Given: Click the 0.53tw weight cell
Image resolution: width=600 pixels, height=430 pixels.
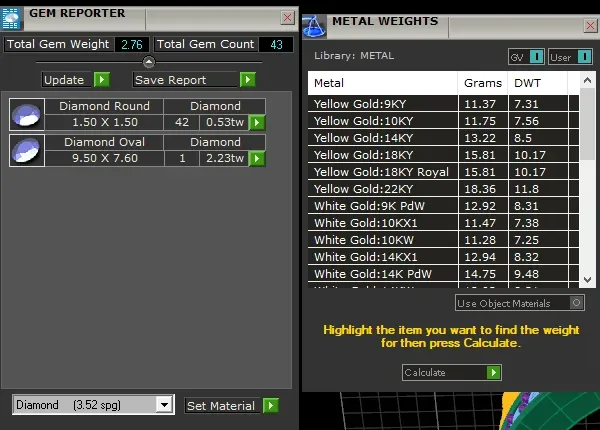Looking at the screenshot, I should pos(225,122).
